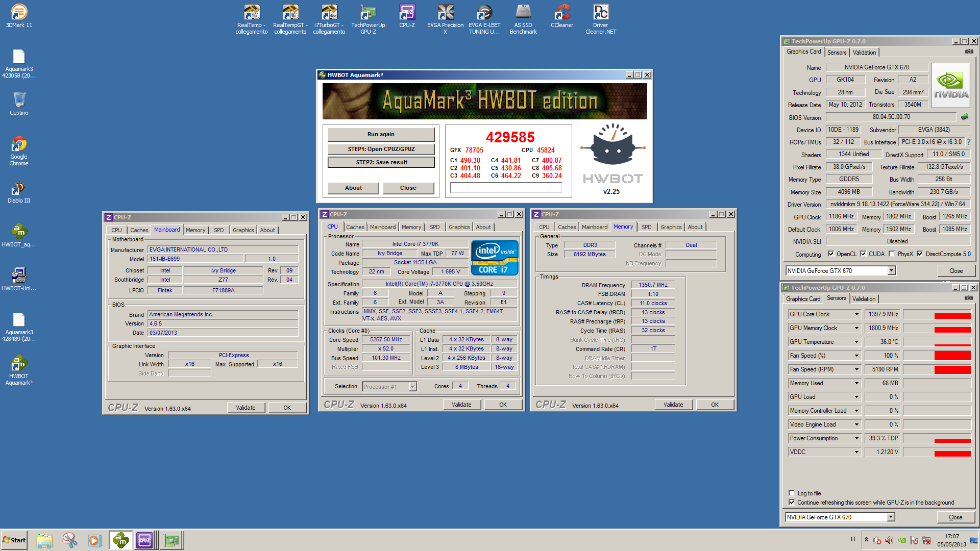Click the empty text field under Aquamark scores
The width and height of the screenshot is (980, 551).
click(x=506, y=188)
